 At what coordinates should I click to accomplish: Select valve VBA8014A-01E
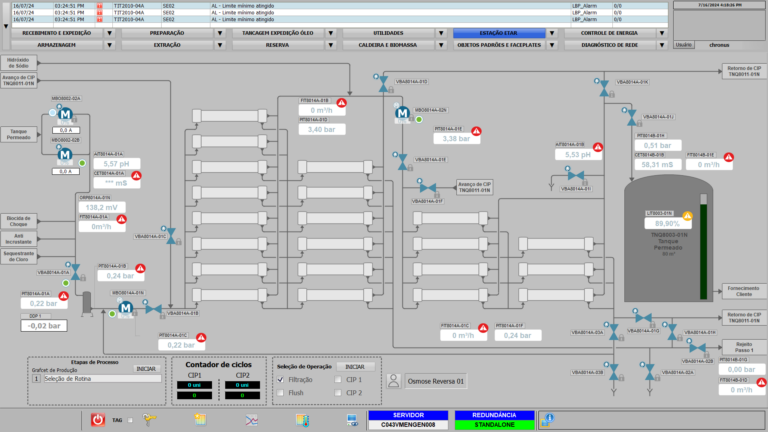pyautogui.click(x=403, y=162)
